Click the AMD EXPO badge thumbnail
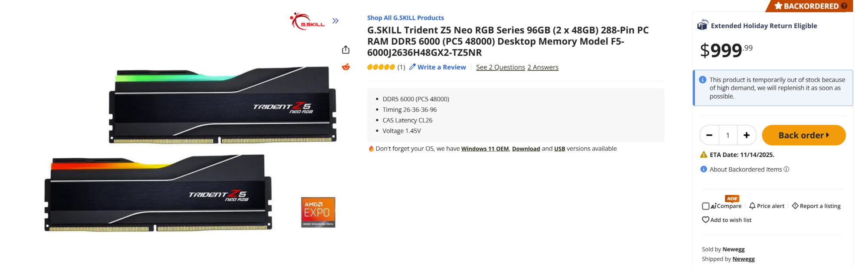 pyautogui.click(x=318, y=212)
